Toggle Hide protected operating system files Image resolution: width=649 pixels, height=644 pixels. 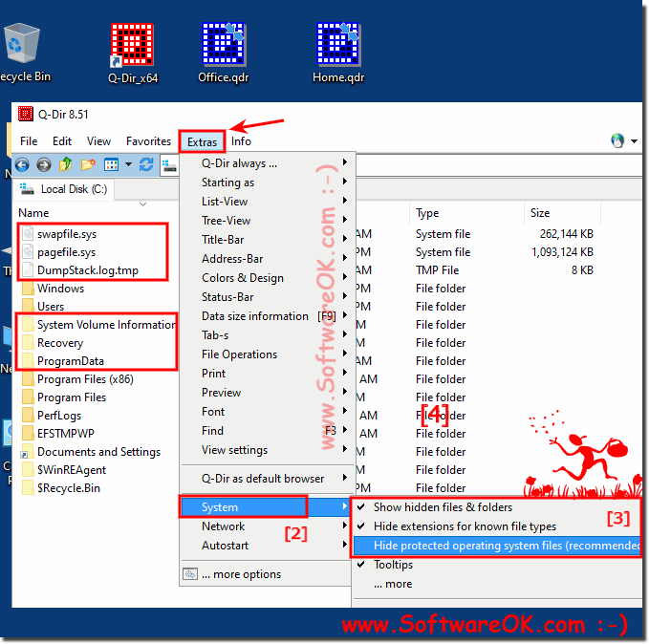(497, 546)
